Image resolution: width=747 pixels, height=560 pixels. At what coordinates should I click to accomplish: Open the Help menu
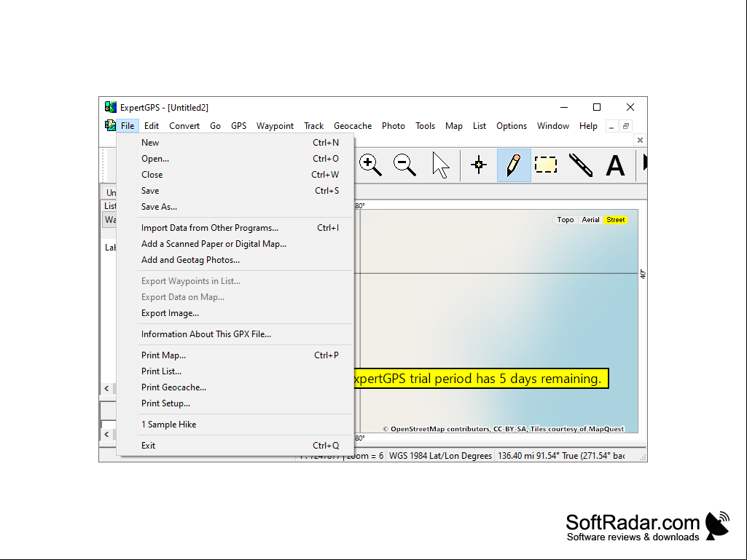pos(588,126)
